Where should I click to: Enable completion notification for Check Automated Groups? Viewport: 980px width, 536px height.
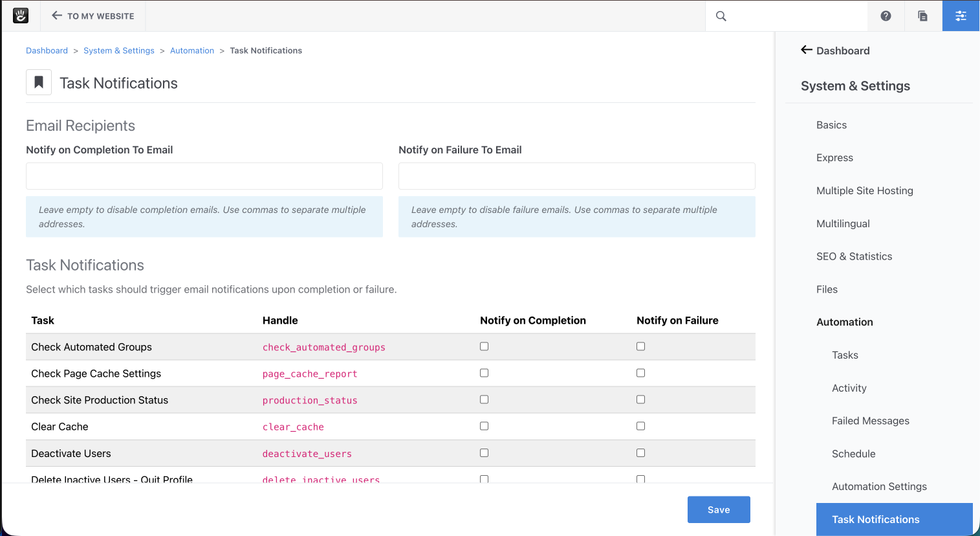(x=484, y=346)
